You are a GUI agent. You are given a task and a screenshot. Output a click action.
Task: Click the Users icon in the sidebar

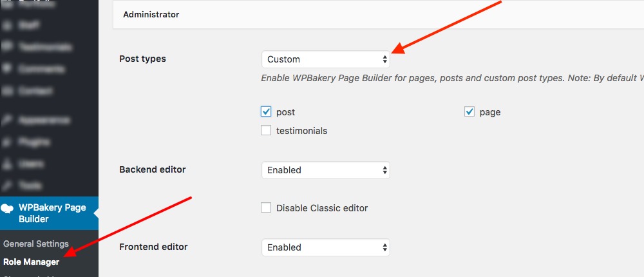[8, 164]
